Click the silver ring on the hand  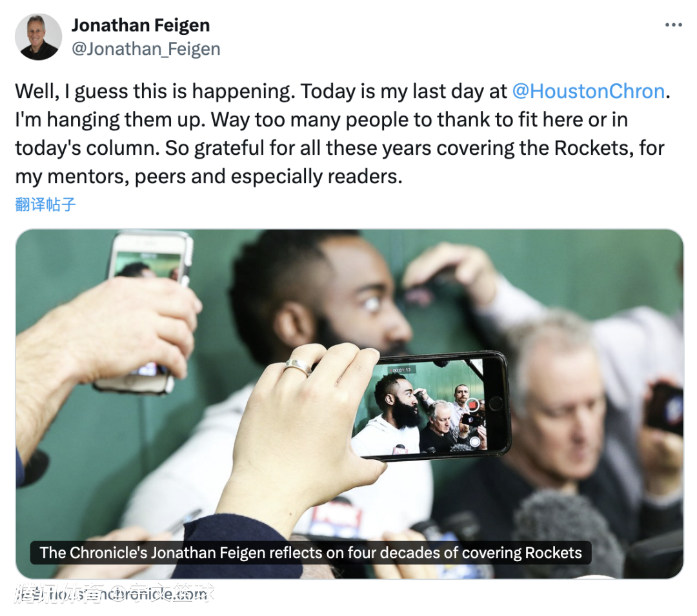click(x=298, y=367)
